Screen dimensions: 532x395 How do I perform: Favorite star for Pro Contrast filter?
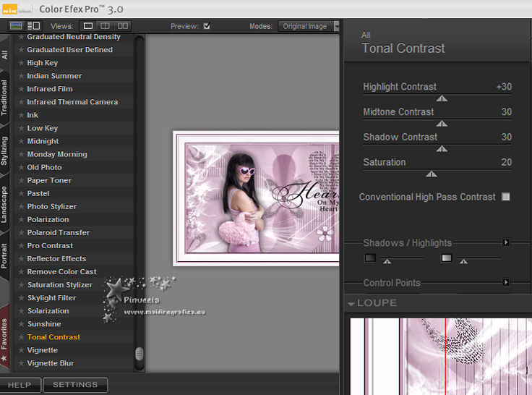(22, 245)
